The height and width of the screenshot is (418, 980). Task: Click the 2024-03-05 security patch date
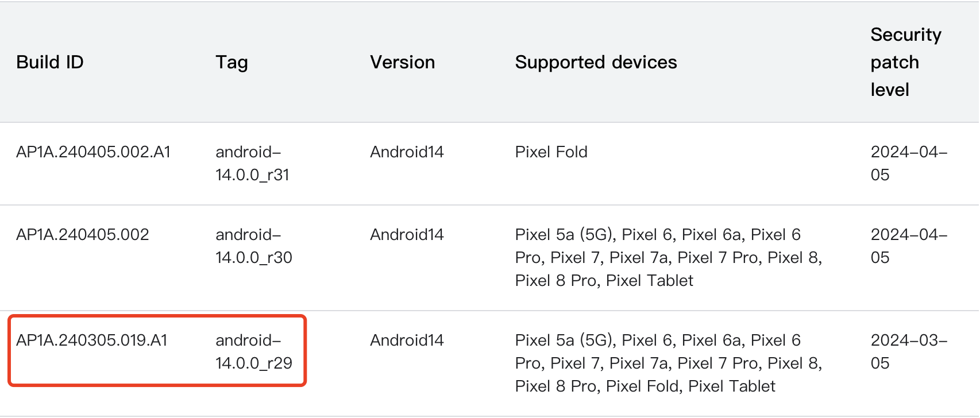click(908, 351)
